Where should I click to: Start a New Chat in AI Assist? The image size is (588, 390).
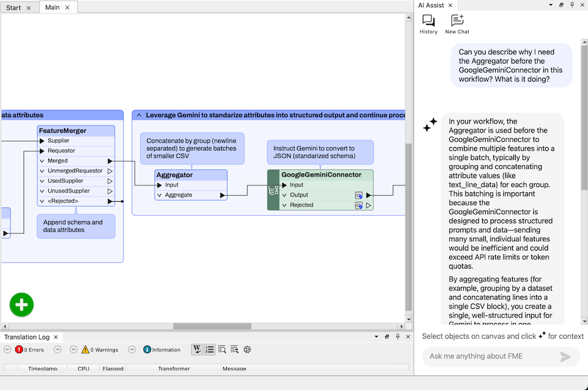coord(457,24)
